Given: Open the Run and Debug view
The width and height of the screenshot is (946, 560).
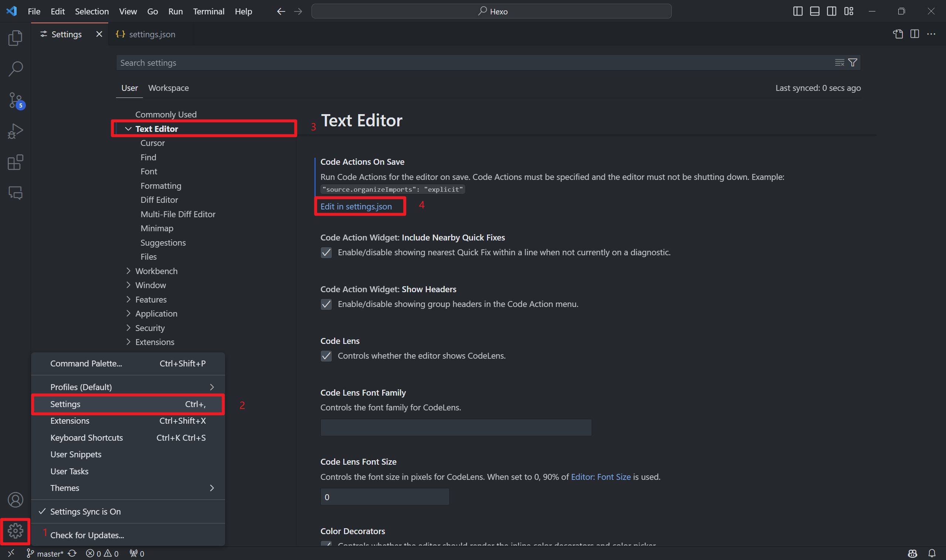Looking at the screenshot, I should pyautogui.click(x=15, y=132).
